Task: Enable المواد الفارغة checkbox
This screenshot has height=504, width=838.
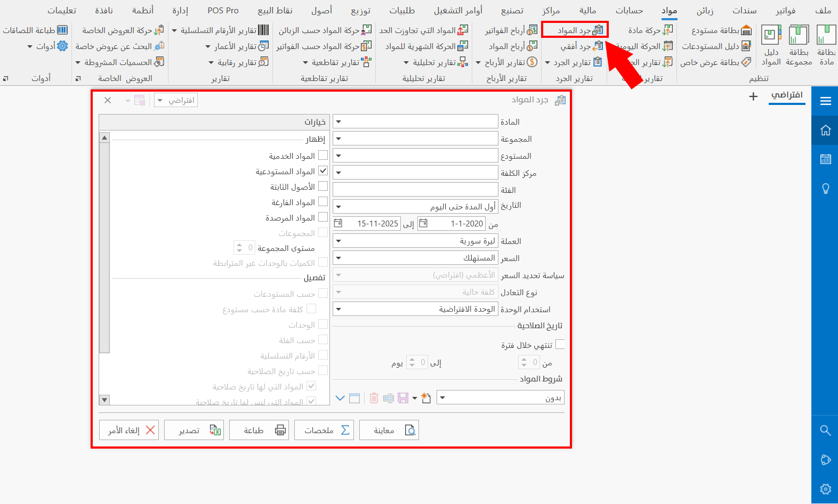Action: [x=323, y=202]
